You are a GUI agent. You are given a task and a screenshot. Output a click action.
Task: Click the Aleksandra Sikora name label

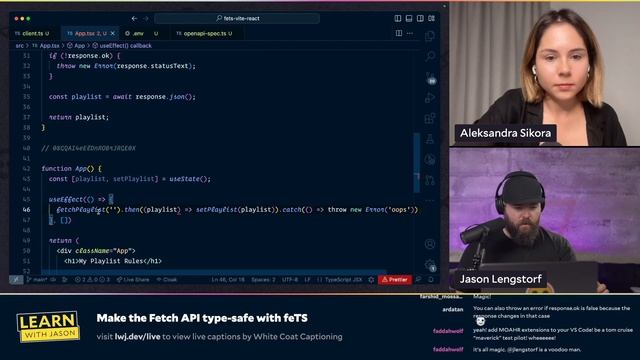point(505,133)
